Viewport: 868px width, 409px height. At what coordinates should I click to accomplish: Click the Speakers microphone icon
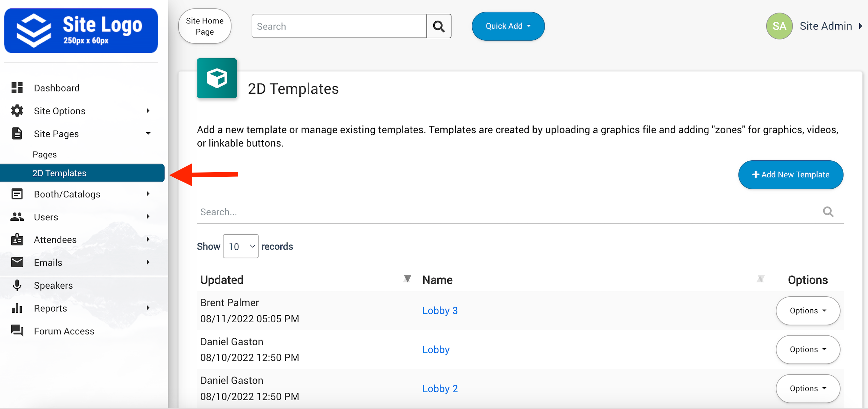click(17, 285)
